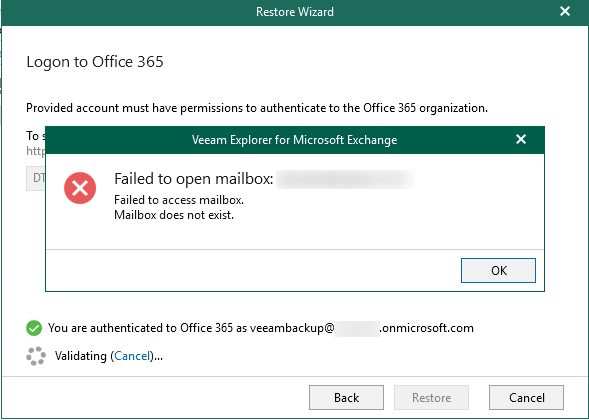The width and height of the screenshot is (589, 420).
Task: Click the blurred mailbox name in the error
Action: (x=345, y=179)
